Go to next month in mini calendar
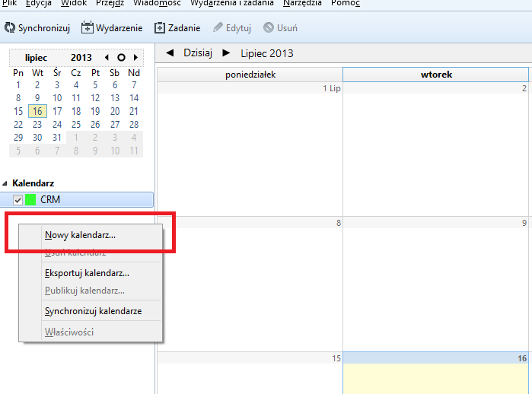Viewport: 532px width, 394px height. [x=135, y=57]
